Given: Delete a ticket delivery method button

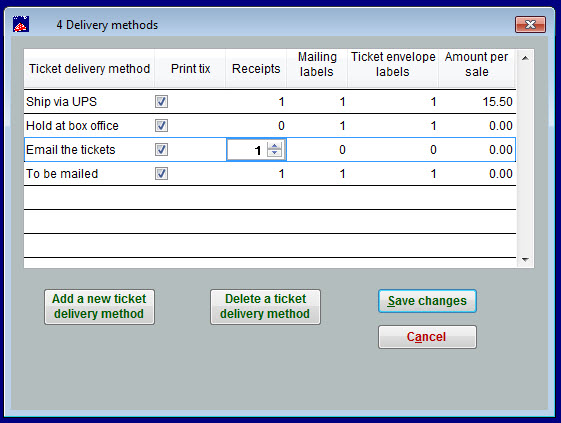Looking at the screenshot, I should (x=265, y=307).
